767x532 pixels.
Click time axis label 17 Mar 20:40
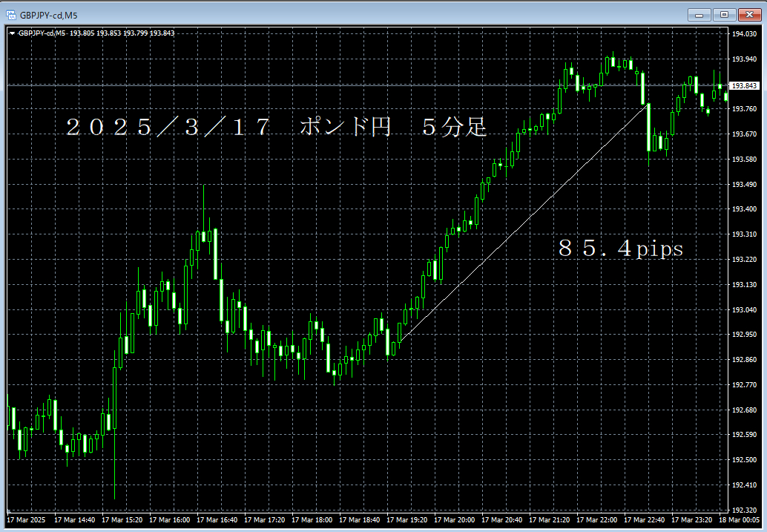(x=501, y=520)
